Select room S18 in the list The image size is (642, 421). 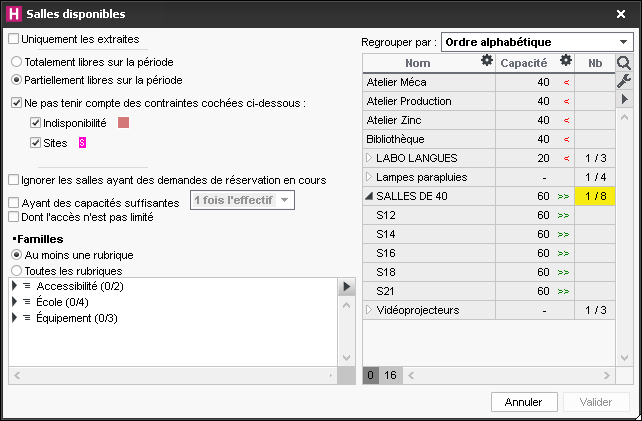pyautogui.click(x=488, y=272)
